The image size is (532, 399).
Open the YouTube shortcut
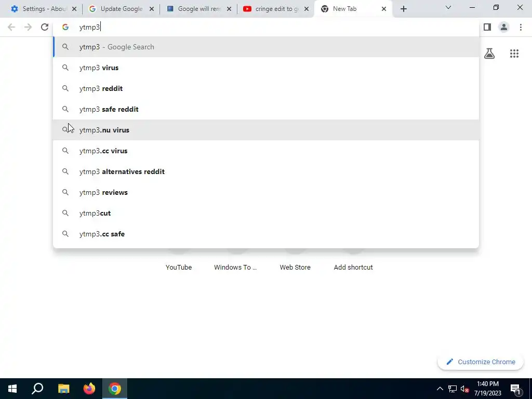pos(179,268)
